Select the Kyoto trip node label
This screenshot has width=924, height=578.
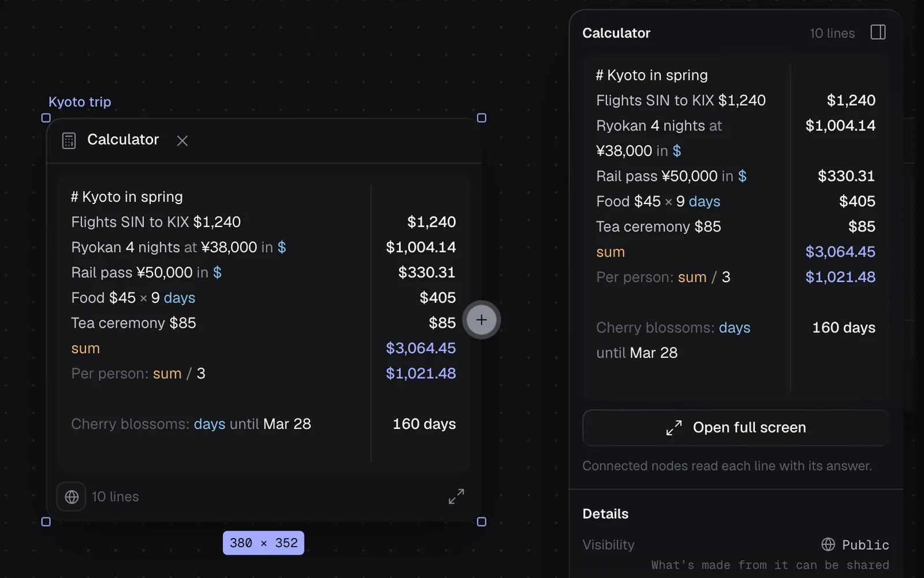80,102
